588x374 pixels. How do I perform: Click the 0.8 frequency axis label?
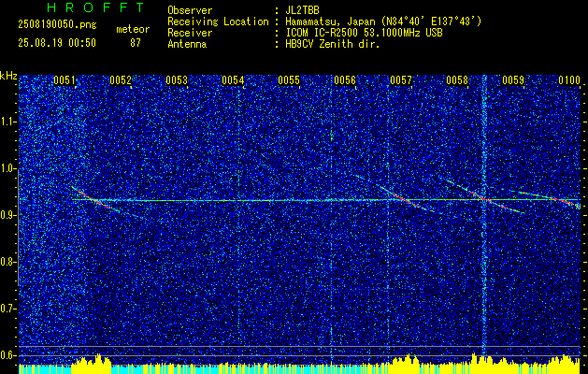point(8,262)
